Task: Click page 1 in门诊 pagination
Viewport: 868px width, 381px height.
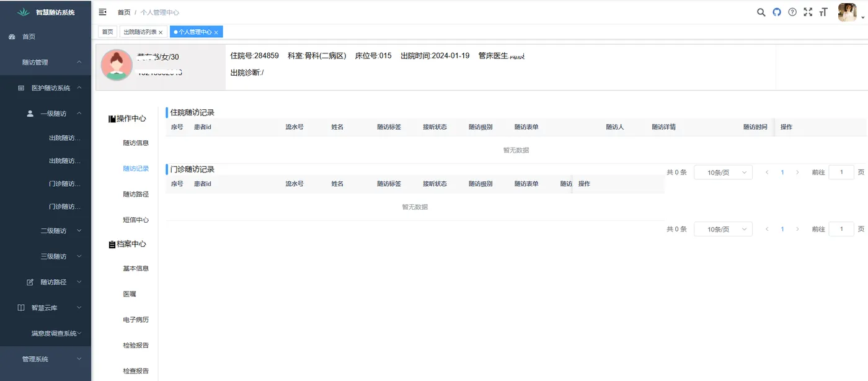Action: pyautogui.click(x=782, y=229)
